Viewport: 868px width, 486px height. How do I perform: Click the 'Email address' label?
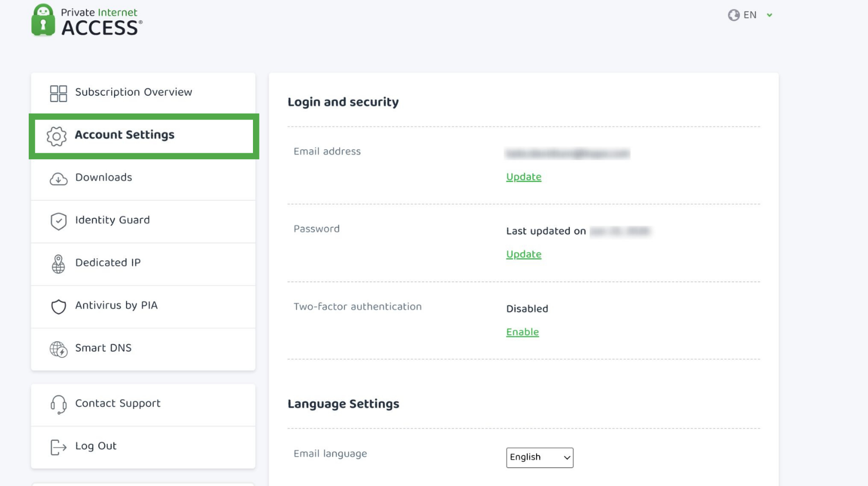click(x=327, y=152)
